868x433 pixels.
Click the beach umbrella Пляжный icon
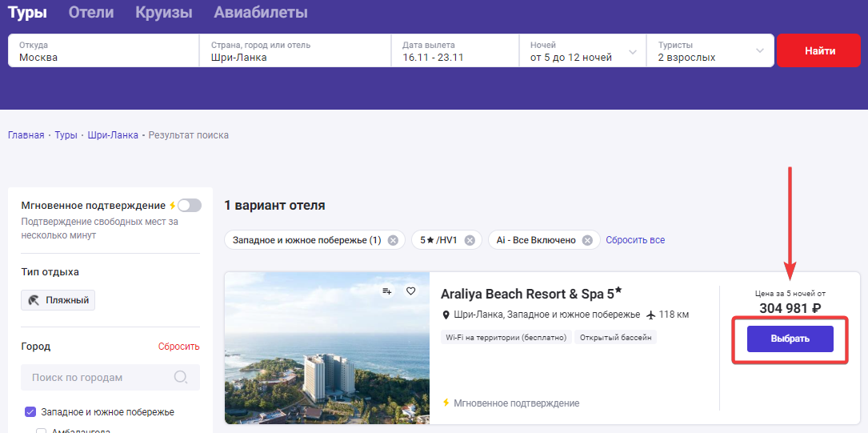click(34, 300)
